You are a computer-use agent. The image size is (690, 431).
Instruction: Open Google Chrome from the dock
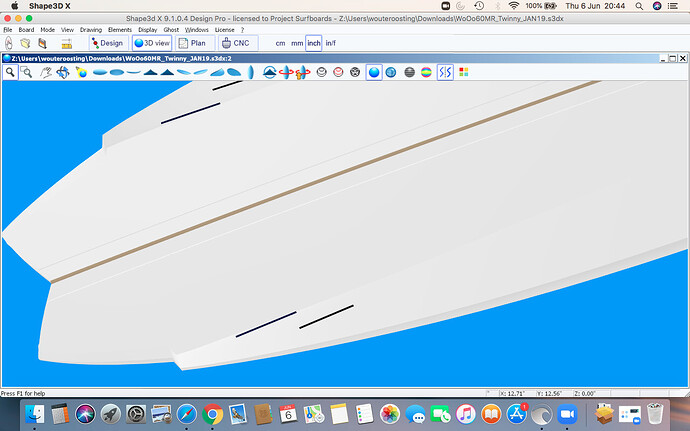tap(212, 413)
